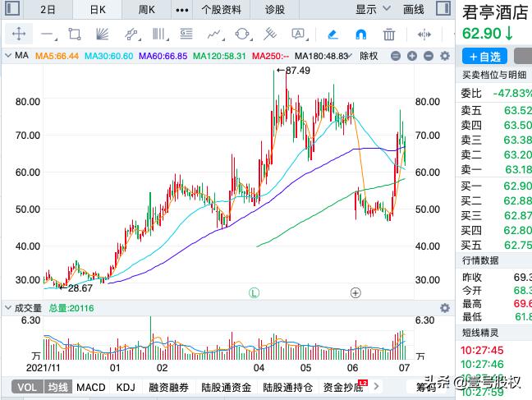
Task: Select the rectangle shape tool
Action: click(x=75, y=34)
